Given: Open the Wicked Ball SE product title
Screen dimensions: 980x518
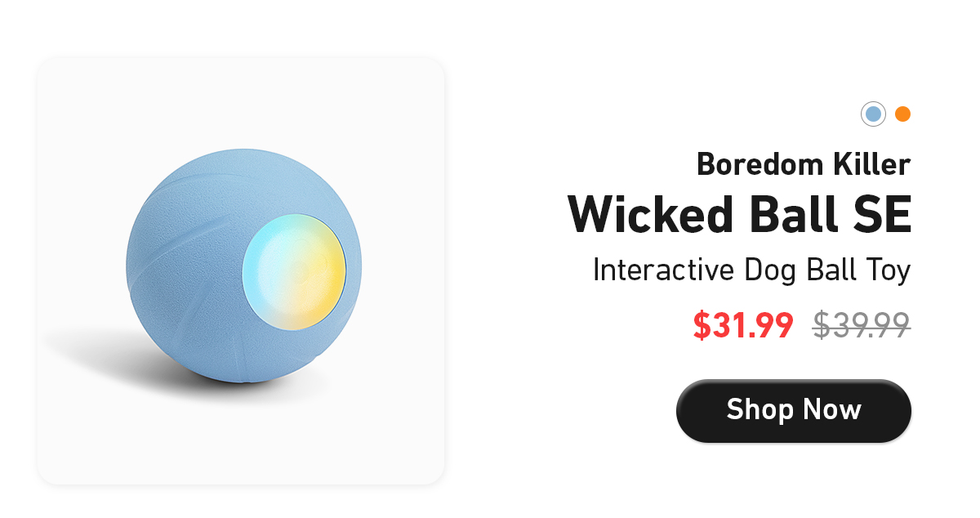Looking at the screenshot, I should pos(739,214).
